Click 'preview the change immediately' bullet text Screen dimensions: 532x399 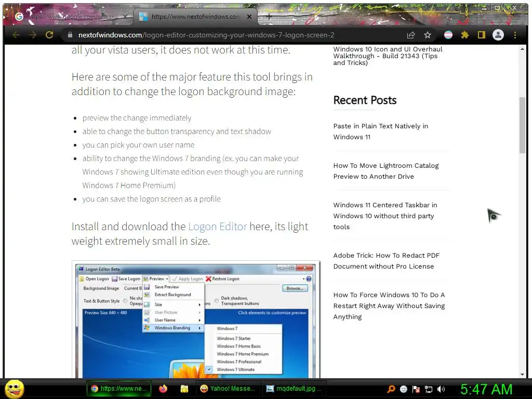pos(137,118)
